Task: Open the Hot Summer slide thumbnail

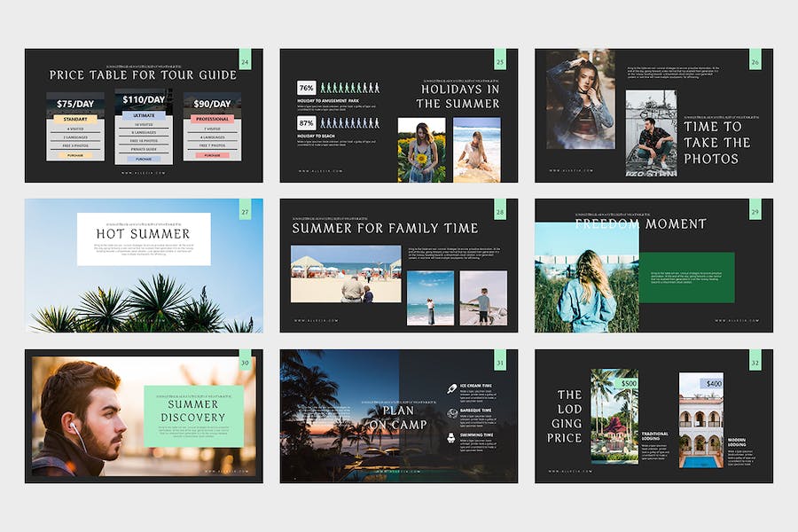Action: pyautogui.click(x=144, y=266)
